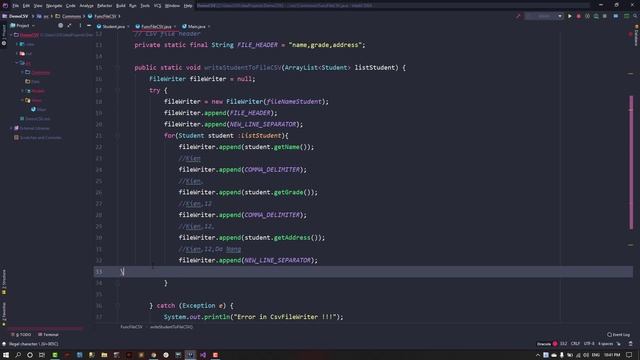Collapse the Views package node
The width and height of the screenshot is (640, 360).
(x=22, y=100)
